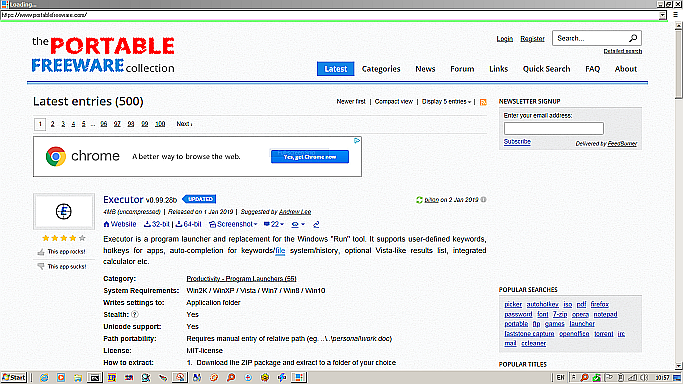Click the 'faststone capture' popular search link

[x=529, y=334]
